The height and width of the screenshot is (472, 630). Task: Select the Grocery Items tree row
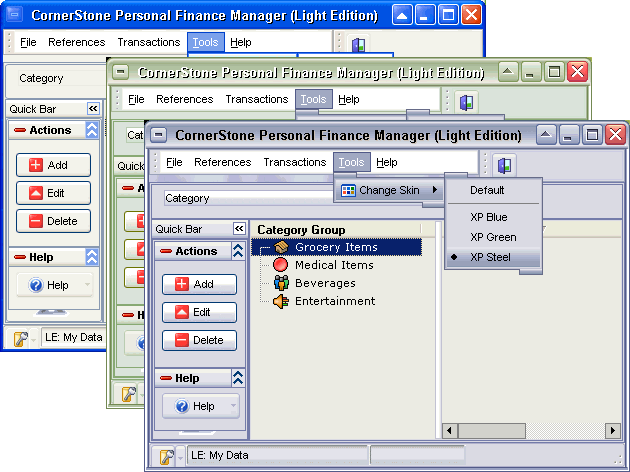[x=336, y=247]
